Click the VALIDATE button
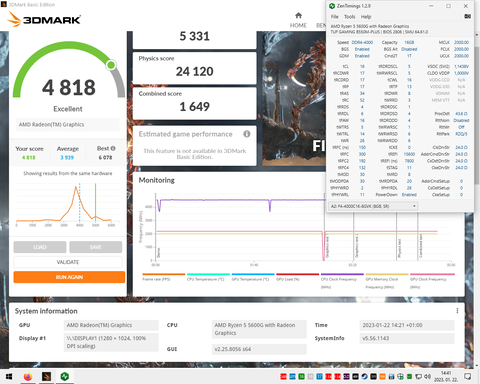Screen dimensions: 480x384 point(68,262)
